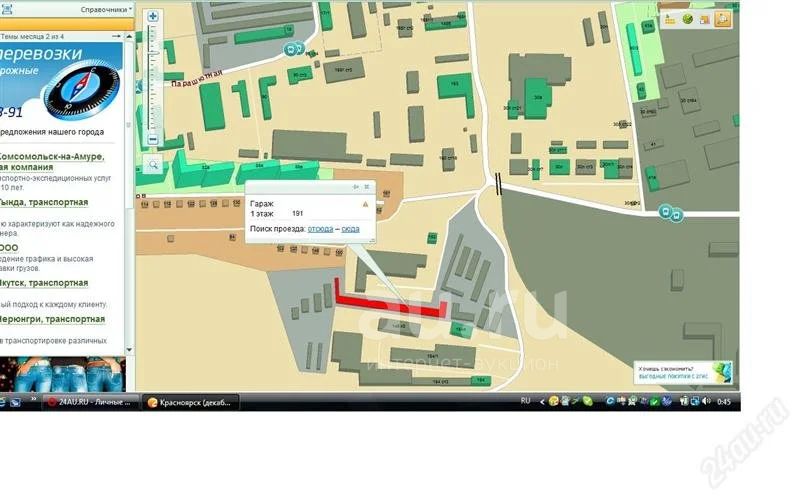800x500 pixels.
Task: Select the highlighted magnifier tool in top-right toolbar
Action: pyautogui.click(x=722, y=19)
